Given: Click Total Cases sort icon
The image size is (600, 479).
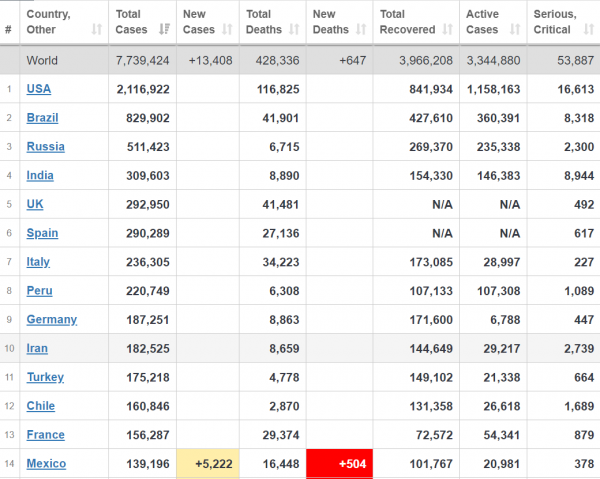Looking at the screenshot, I should click(x=165, y=29).
